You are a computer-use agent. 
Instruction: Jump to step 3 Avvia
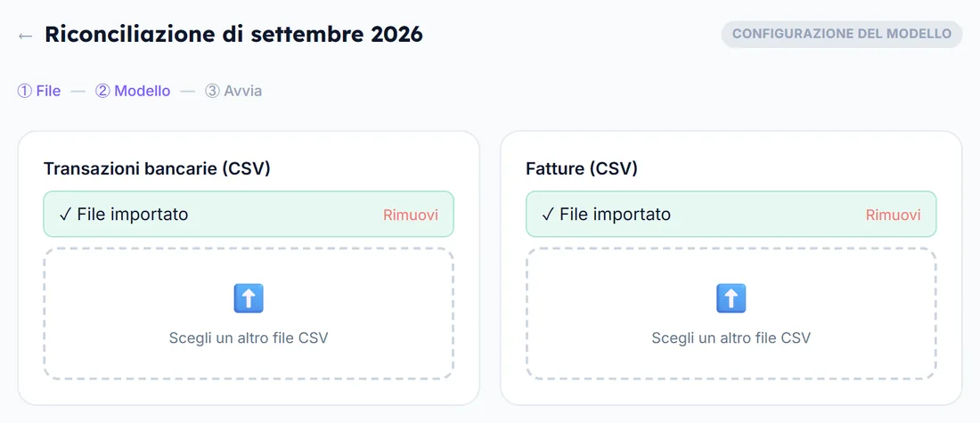click(233, 91)
